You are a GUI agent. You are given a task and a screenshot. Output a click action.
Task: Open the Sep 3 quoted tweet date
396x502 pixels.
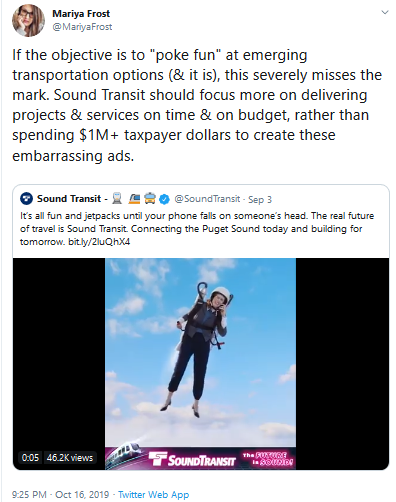coord(260,199)
